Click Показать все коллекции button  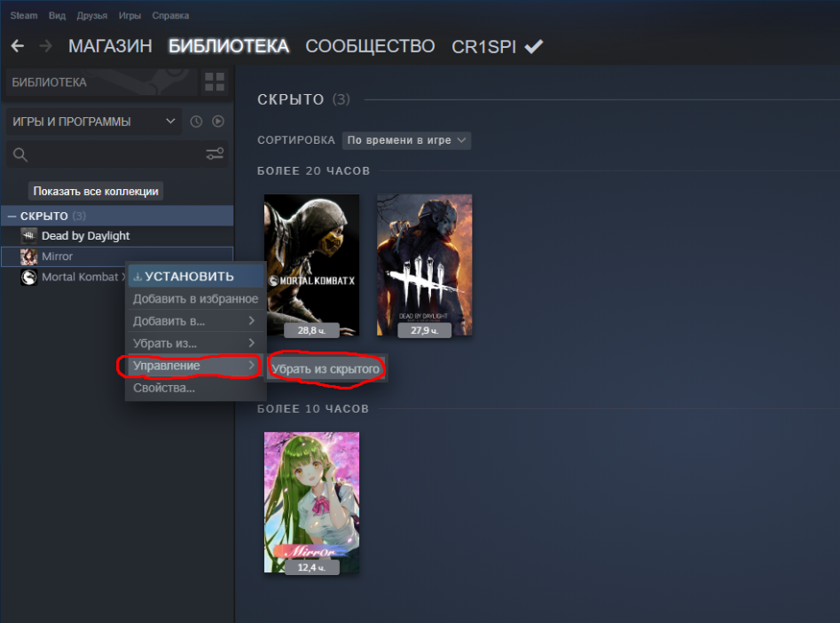click(x=96, y=192)
